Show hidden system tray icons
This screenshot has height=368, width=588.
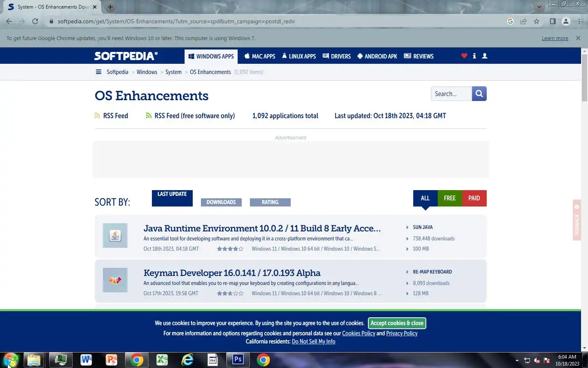tap(517, 360)
